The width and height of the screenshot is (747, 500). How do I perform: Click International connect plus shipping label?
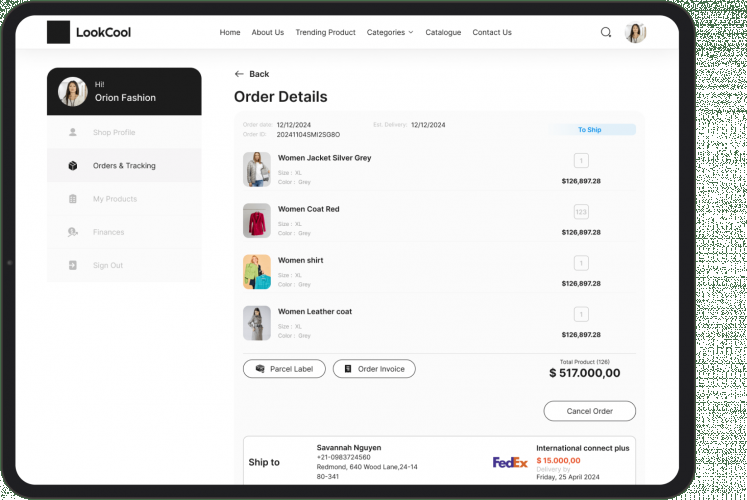pyautogui.click(x=583, y=448)
